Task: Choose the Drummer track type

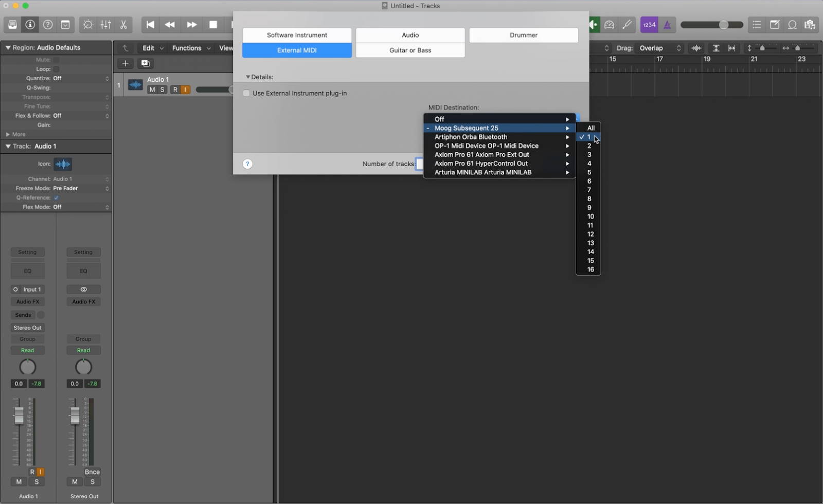Action: pos(524,35)
